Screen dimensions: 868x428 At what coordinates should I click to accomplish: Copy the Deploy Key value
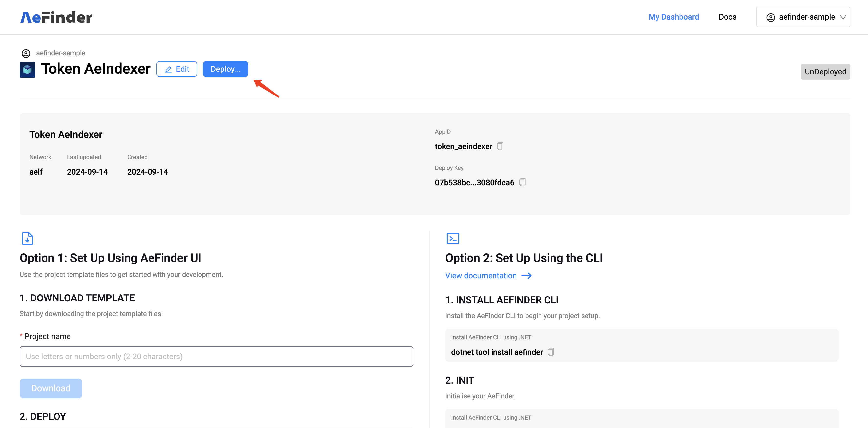coord(522,182)
